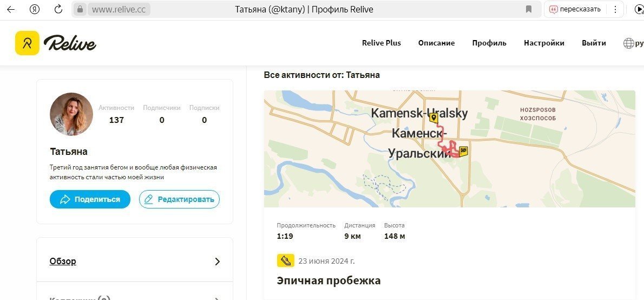Click the Поделиться button
The image size is (644, 300).
pos(90,199)
